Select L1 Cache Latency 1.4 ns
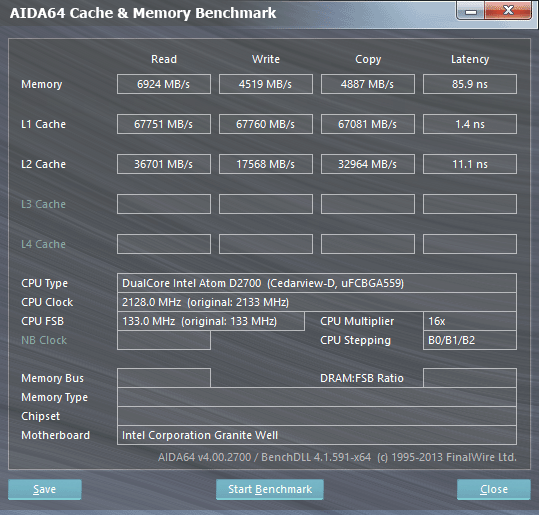The width and height of the screenshot is (539, 515). click(470, 124)
